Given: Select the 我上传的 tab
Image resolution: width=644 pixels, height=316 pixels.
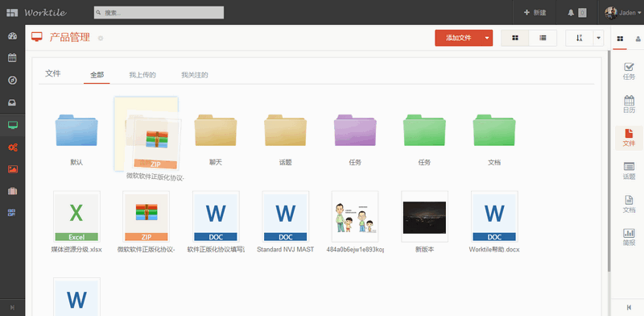Looking at the screenshot, I should click(142, 75).
